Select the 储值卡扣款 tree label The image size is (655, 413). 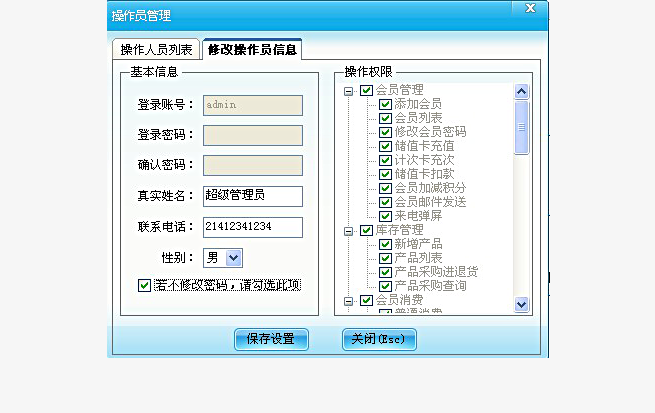tap(424, 174)
